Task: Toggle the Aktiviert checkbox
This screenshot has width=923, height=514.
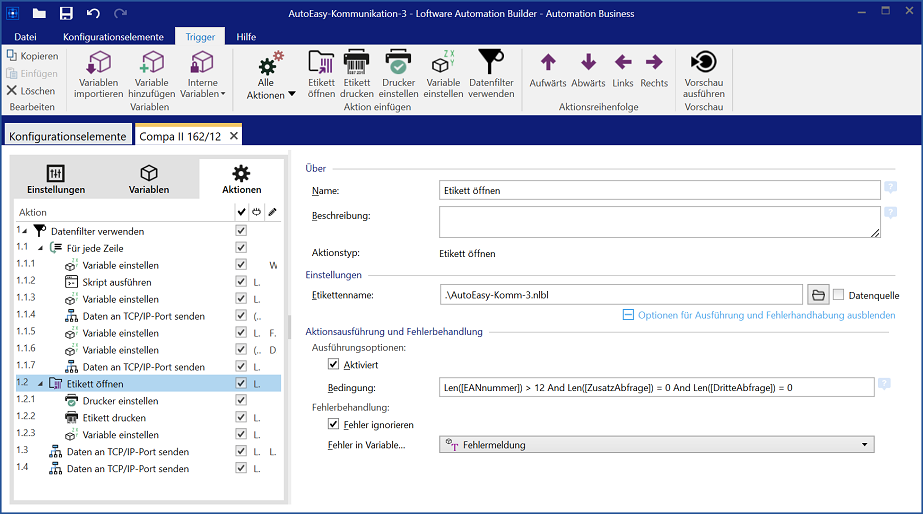Action: [335, 365]
